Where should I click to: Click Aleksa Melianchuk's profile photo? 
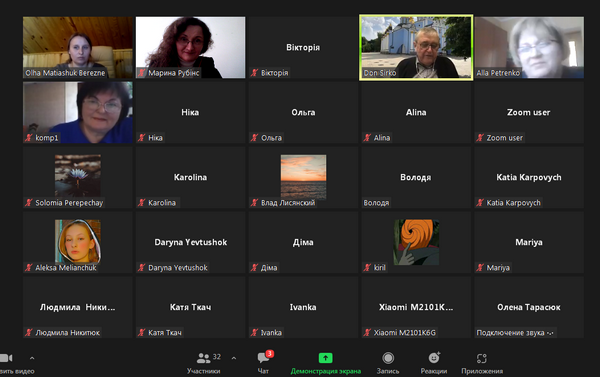(x=78, y=241)
